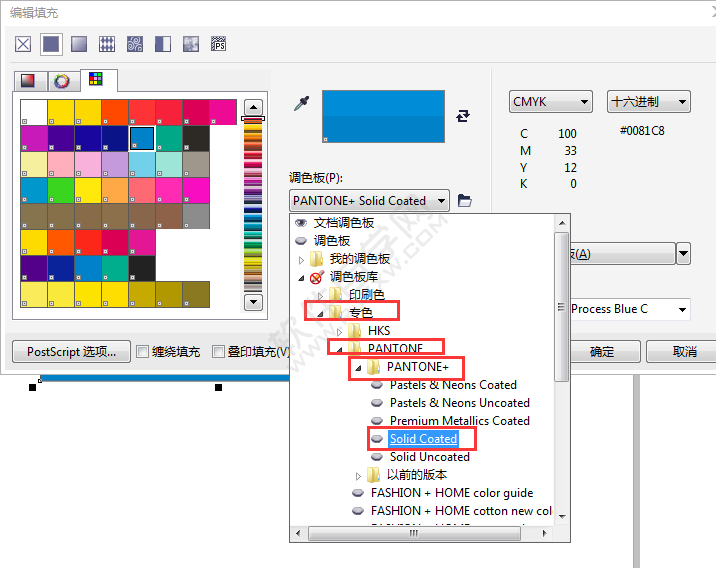Pick the teal green swatch in second row
The image size is (716, 568).
(x=169, y=138)
